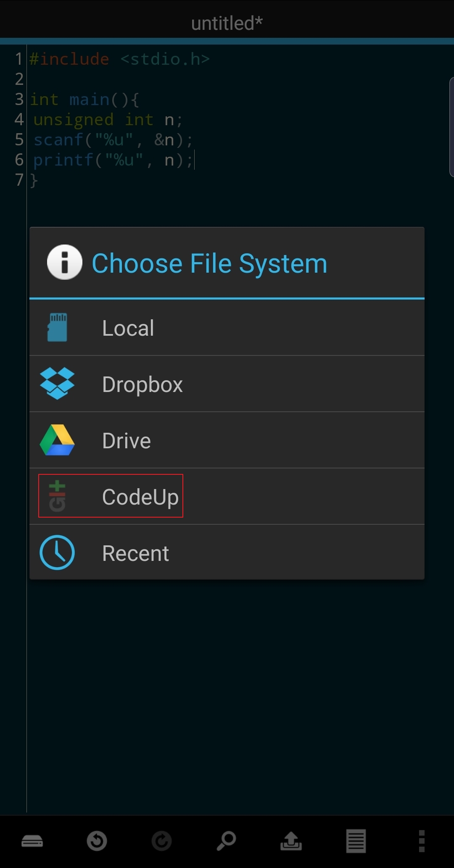
Task: Open the Drive file system entry
Action: pos(227,440)
